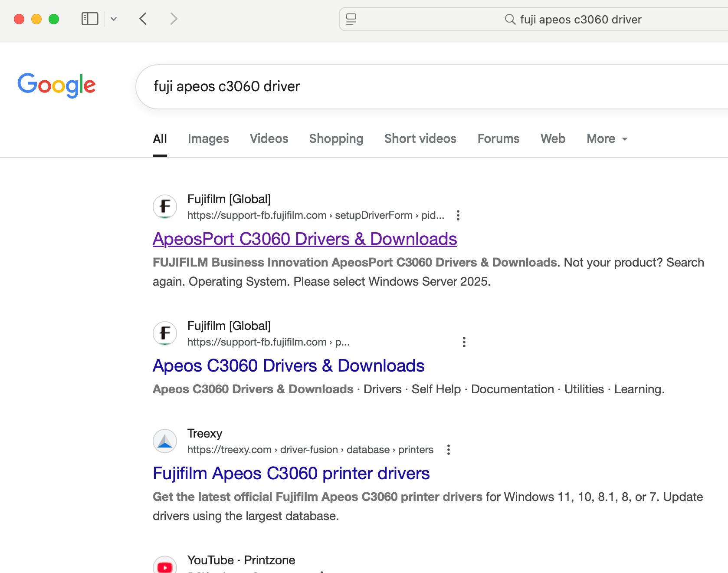Image resolution: width=728 pixels, height=573 pixels.
Task: Click snippet text 'Documentation'
Action: tap(513, 389)
